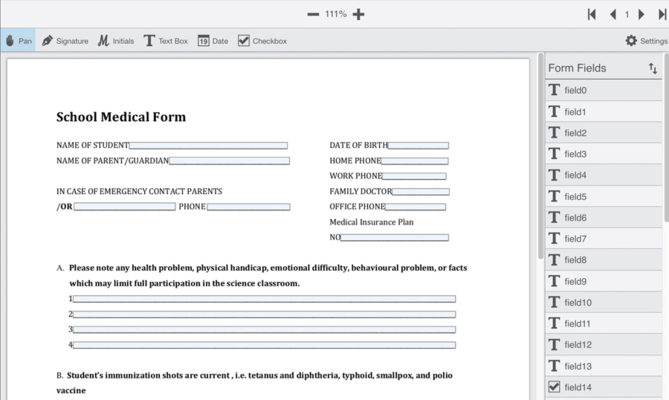
Task: Toggle Form Fields sort order arrows
Action: pos(653,68)
